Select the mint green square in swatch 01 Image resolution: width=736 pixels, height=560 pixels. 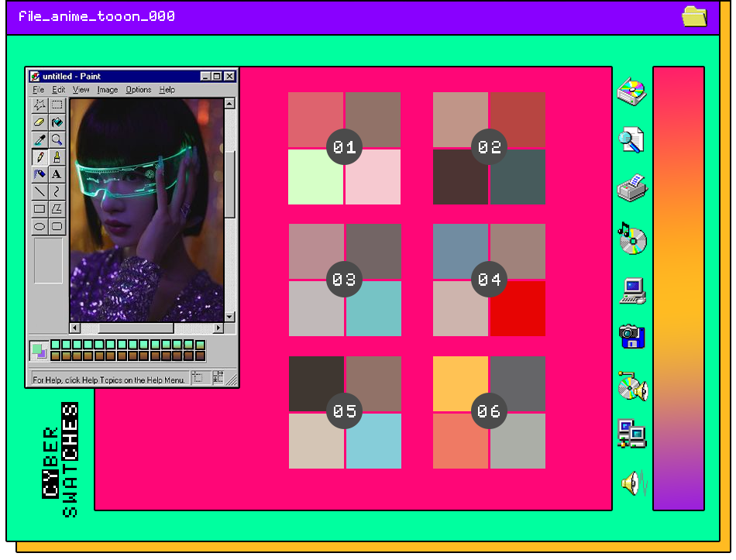tap(315, 177)
